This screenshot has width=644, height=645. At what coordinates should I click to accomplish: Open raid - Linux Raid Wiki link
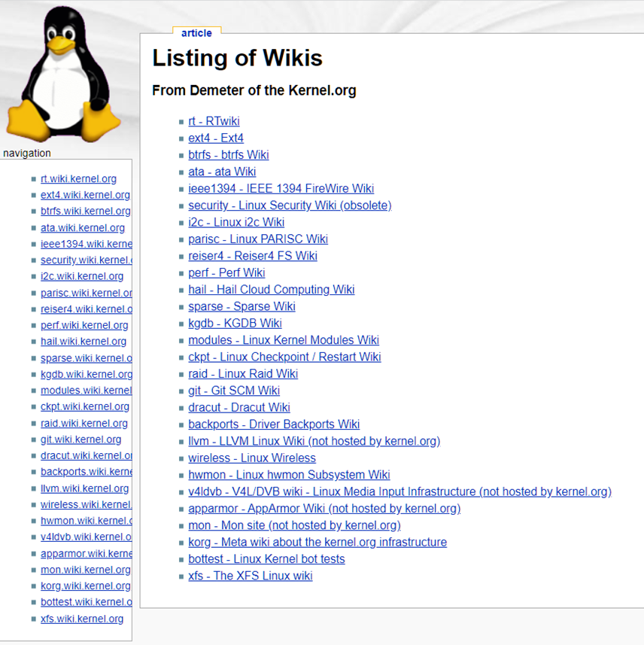(243, 374)
